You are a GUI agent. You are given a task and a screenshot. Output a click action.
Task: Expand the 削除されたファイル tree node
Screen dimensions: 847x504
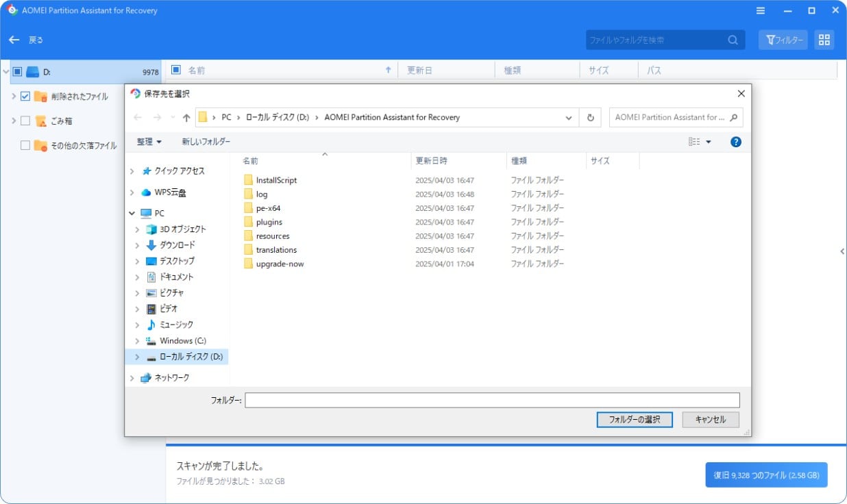(x=14, y=97)
